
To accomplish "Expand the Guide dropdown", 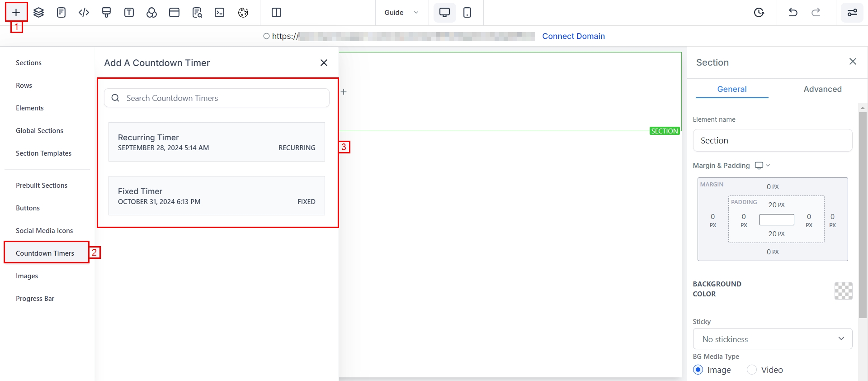I will click(401, 13).
